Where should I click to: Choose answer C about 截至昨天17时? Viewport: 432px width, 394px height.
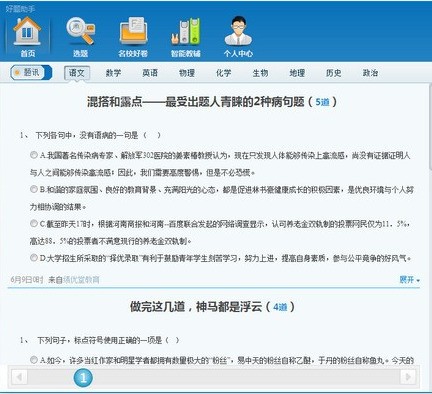click(34, 223)
